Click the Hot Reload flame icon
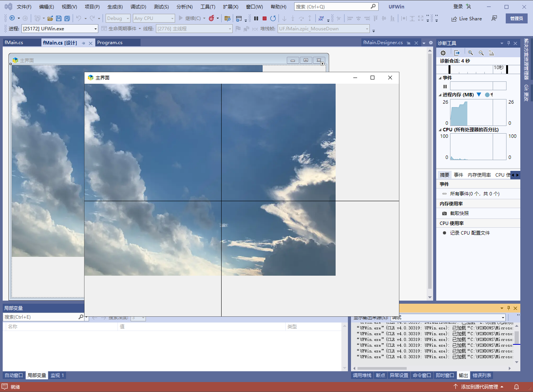This screenshot has width=533, height=392. (211, 18)
